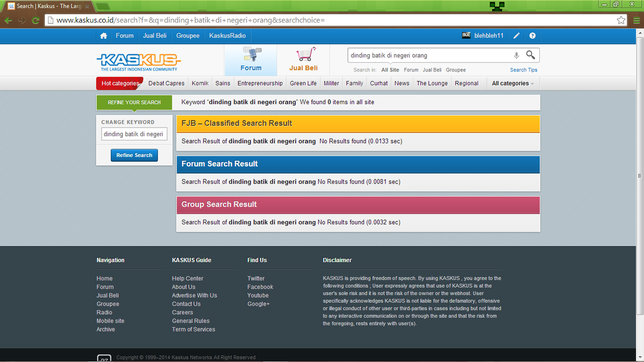
Task: Open Contact Us link
Action: [x=186, y=304]
